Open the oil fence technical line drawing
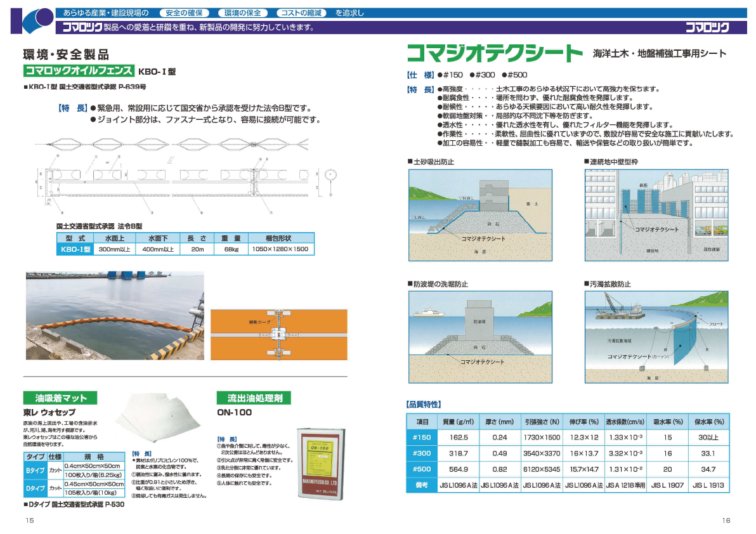756x534 pixels. click(x=186, y=176)
